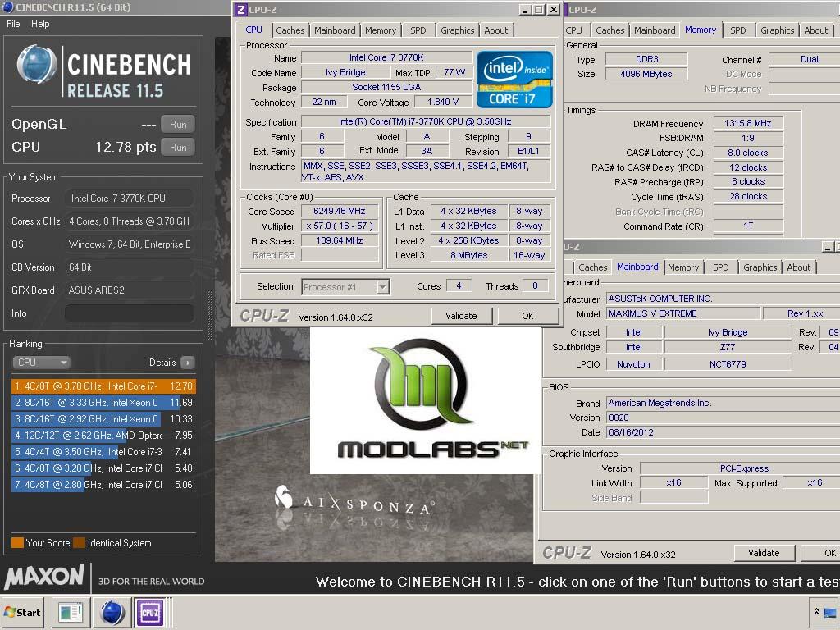Switch to SPD tab in front CPU-Z window
The height and width of the screenshot is (630, 840).
click(418, 30)
